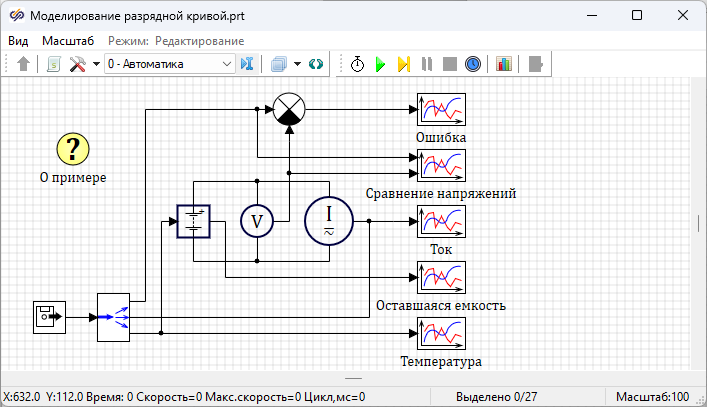Open the script page toolbar icon

coord(54,64)
